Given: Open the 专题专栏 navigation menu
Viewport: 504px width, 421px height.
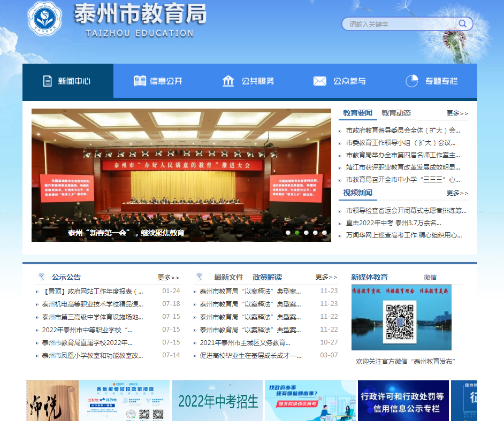Looking at the screenshot, I should [432, 81].
